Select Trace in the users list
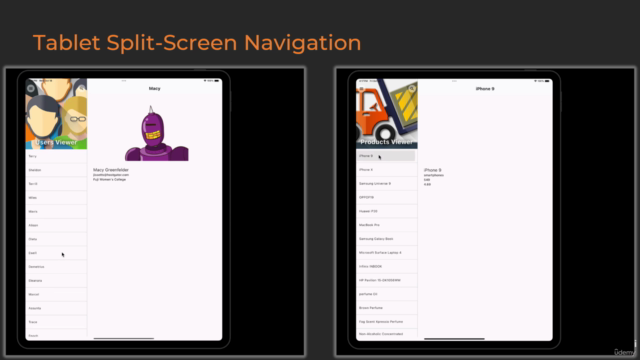The image size is (640, 360). tap(56, 322)
